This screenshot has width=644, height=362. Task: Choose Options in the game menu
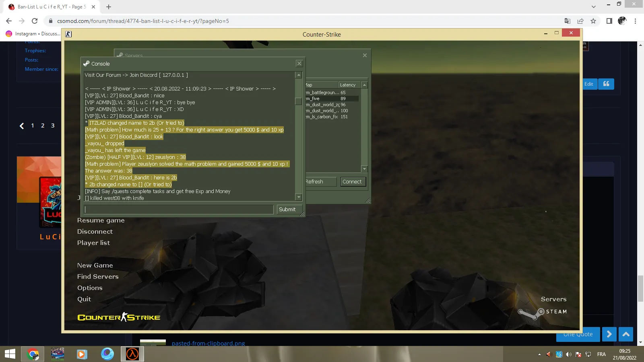pos(90,288)
